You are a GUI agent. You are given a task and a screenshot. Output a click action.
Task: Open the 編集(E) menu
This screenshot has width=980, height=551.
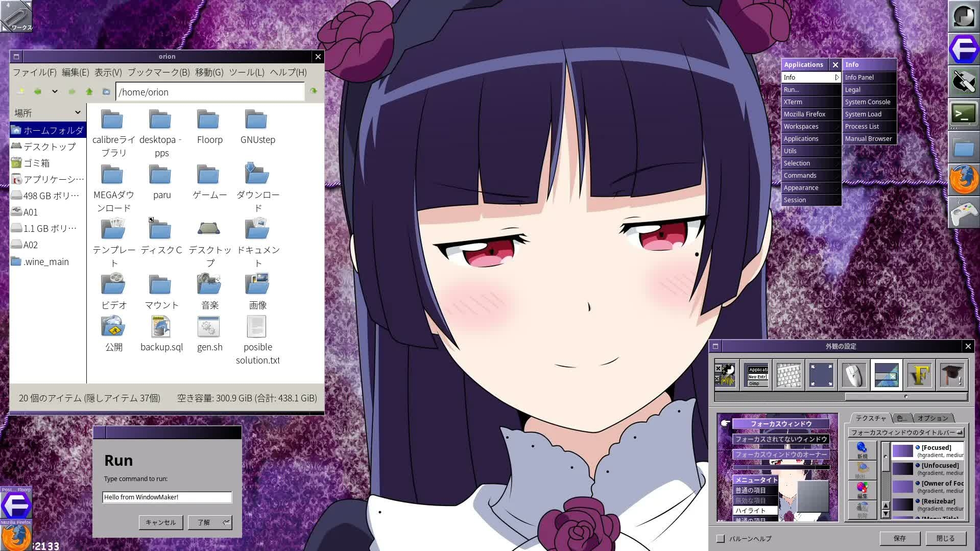(75, 73)
